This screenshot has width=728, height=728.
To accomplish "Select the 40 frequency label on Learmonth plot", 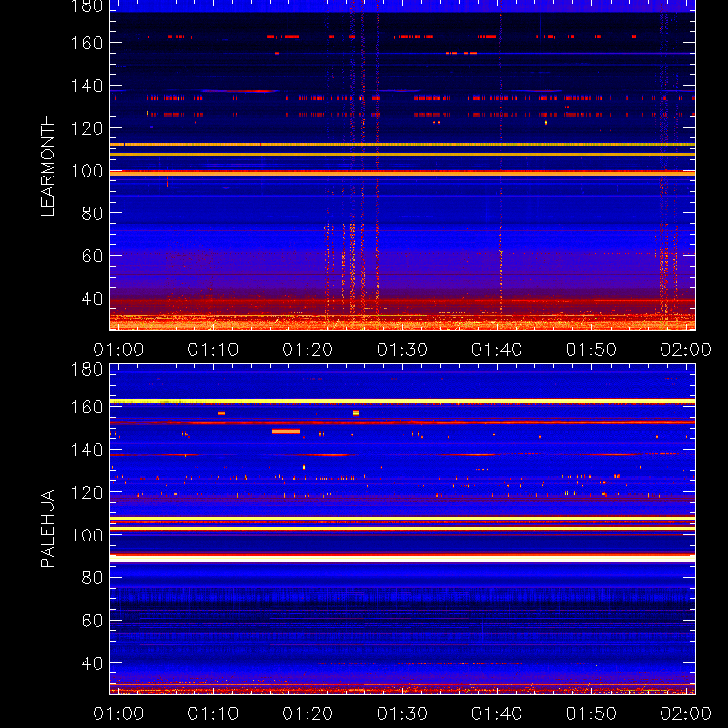I will [x=92, y=298].
